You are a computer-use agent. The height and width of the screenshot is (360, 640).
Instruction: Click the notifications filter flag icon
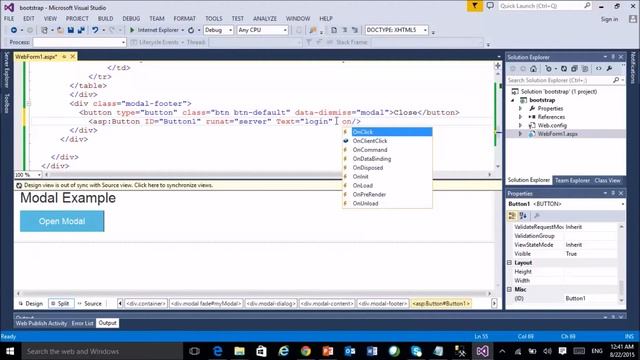(x=475, y=6)
